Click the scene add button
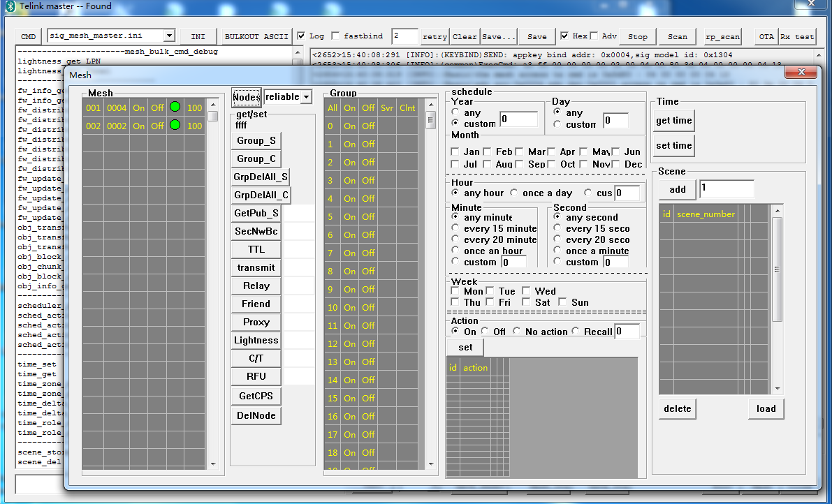The width and height of the screenshot is (832, 504). [x=678, y=190]
